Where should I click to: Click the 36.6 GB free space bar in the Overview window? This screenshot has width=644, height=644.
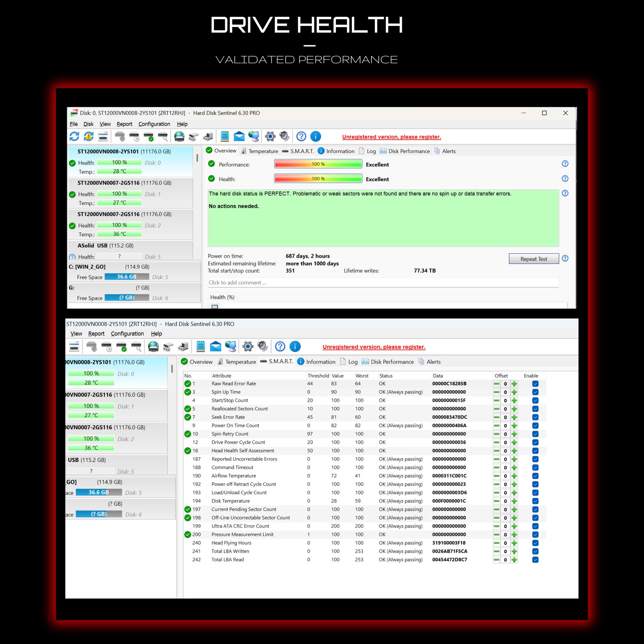(x=127, y=277)
